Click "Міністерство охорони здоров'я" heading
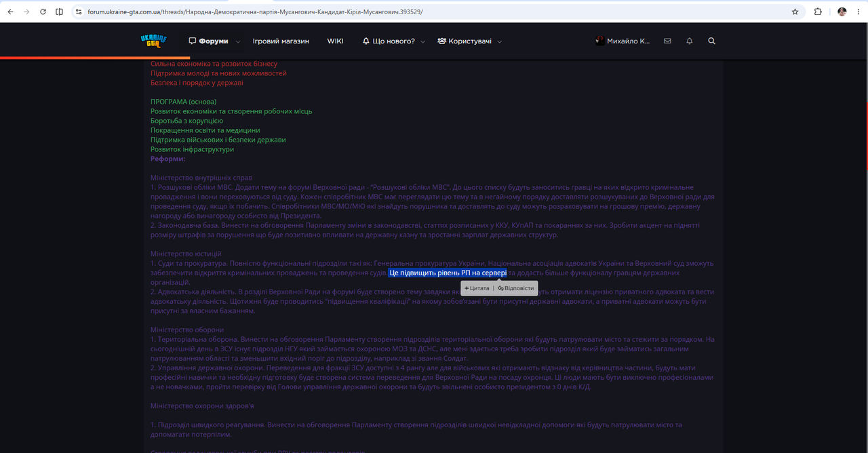Viewport: 868px width, 453px height. coord(202,406)
